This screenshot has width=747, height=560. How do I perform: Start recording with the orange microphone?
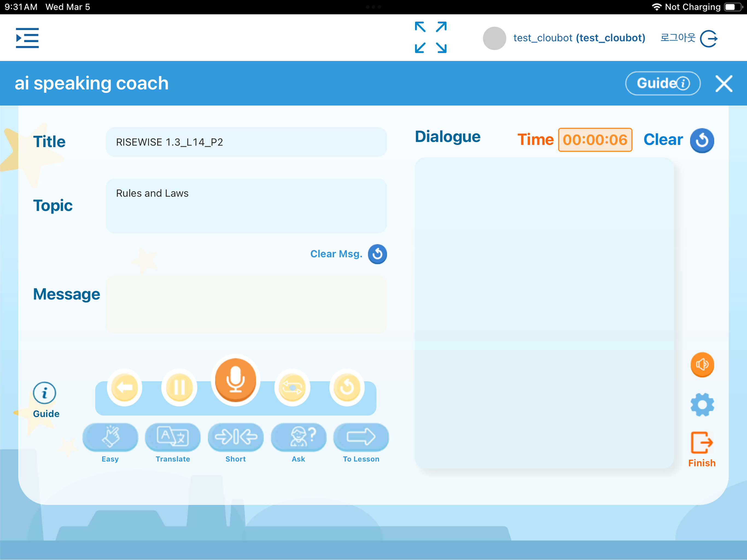(x=235, y=380)
